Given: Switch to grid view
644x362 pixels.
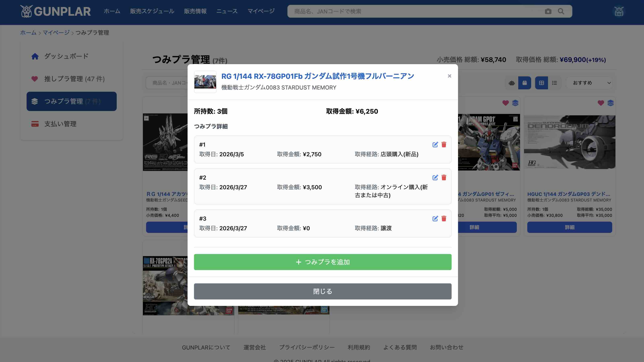Looking at the screenshot, I should click(x=542, y=83).
